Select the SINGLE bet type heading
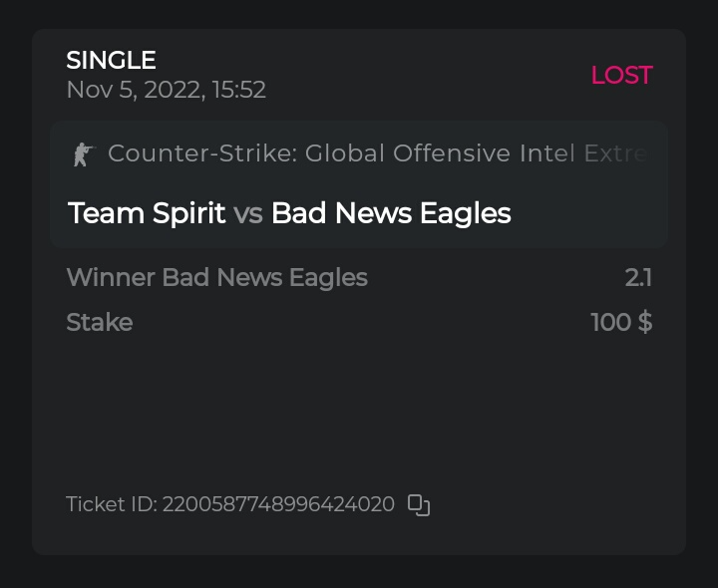The width and height of the screenshot is (718, 588). tap(111, 61)
